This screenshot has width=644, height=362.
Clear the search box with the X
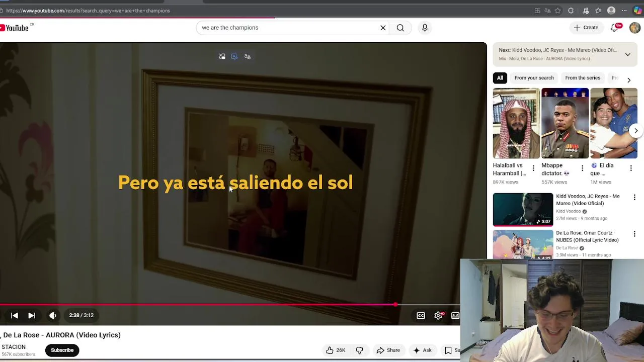point(383,28)
